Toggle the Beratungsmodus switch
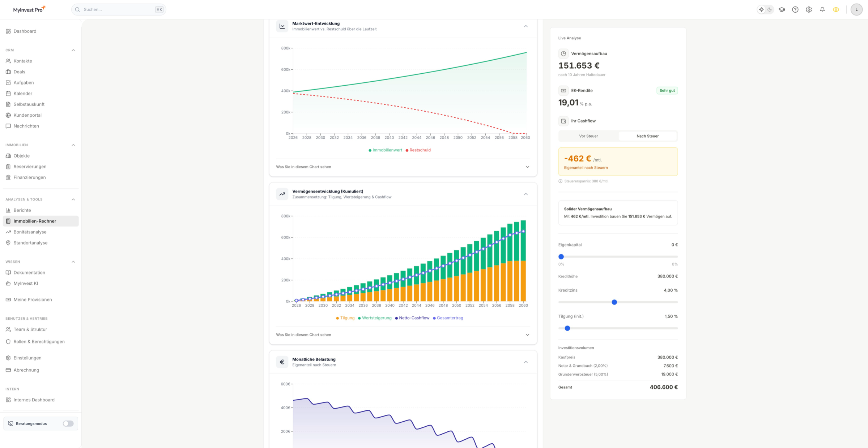868x448 pixels. tap(68, 423)
